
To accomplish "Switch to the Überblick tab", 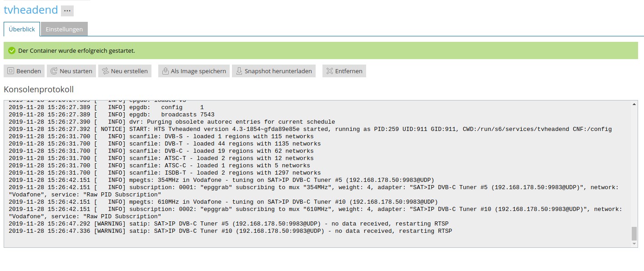I will coord(22,29).
